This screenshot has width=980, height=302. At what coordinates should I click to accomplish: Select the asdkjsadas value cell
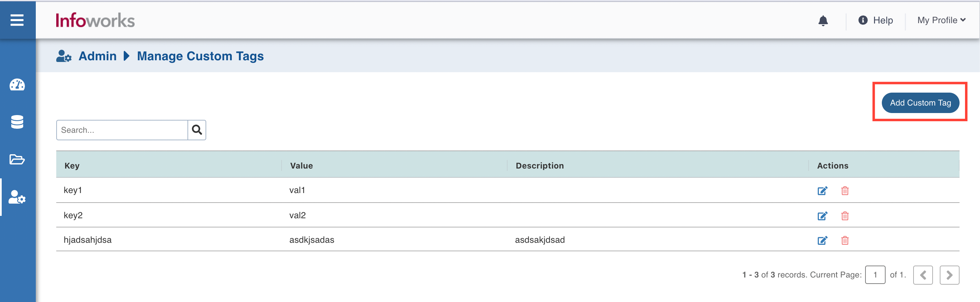click(x=312, y=240)
